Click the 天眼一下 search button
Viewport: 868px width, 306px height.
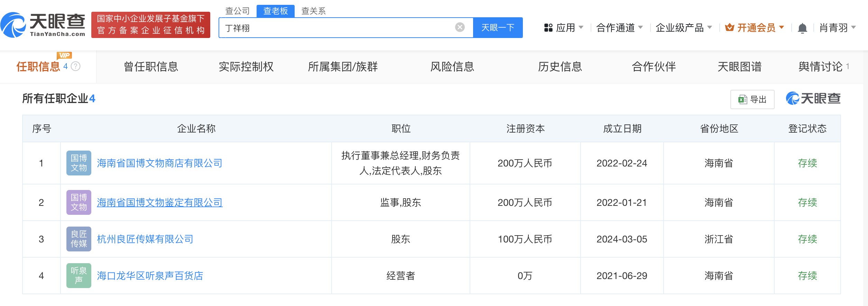tap(498, 28)
